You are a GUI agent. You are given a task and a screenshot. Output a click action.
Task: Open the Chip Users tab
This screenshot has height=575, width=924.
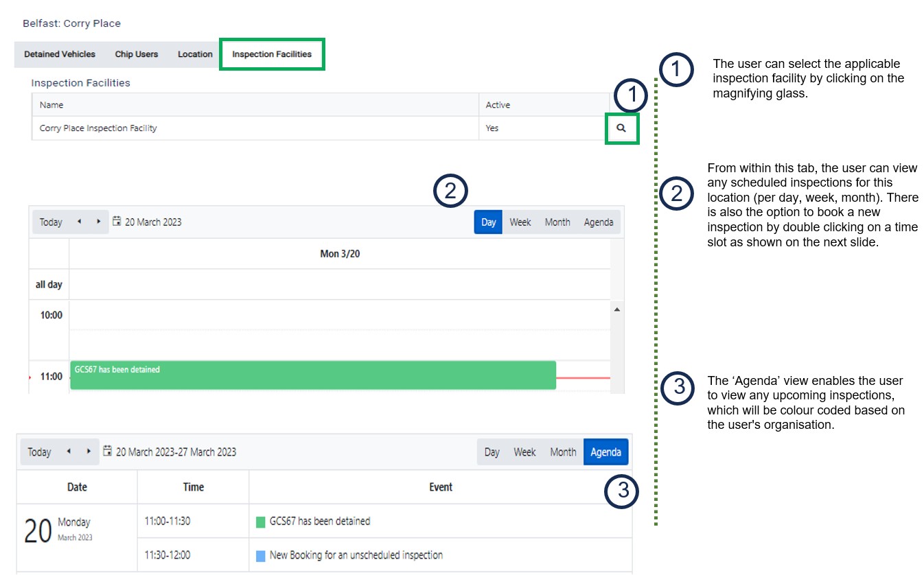(x=137, y=54)
